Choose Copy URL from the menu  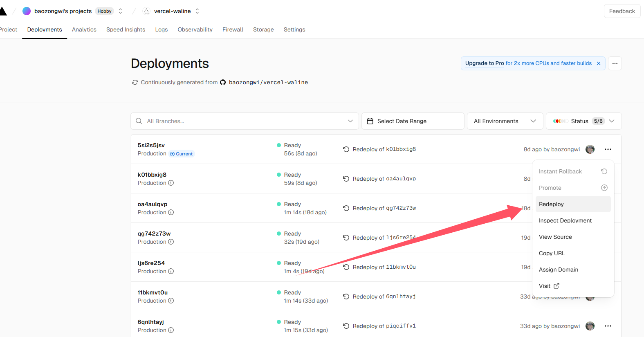[x=573, y=253]
